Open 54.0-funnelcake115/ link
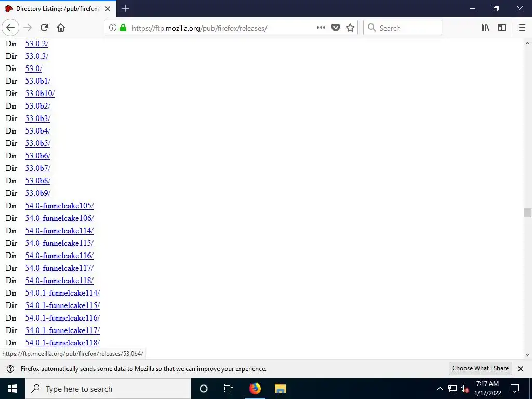This screenshot has width=532, height=399. point(59,243)
